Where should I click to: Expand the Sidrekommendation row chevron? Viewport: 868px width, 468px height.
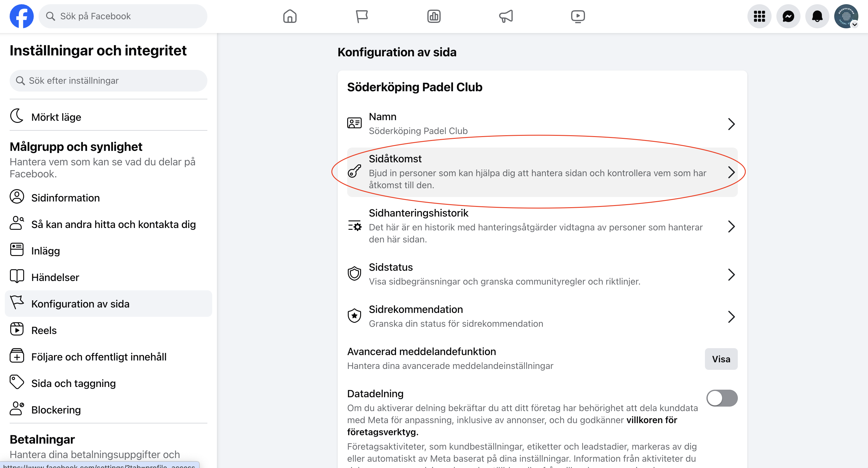pos(731,317)
